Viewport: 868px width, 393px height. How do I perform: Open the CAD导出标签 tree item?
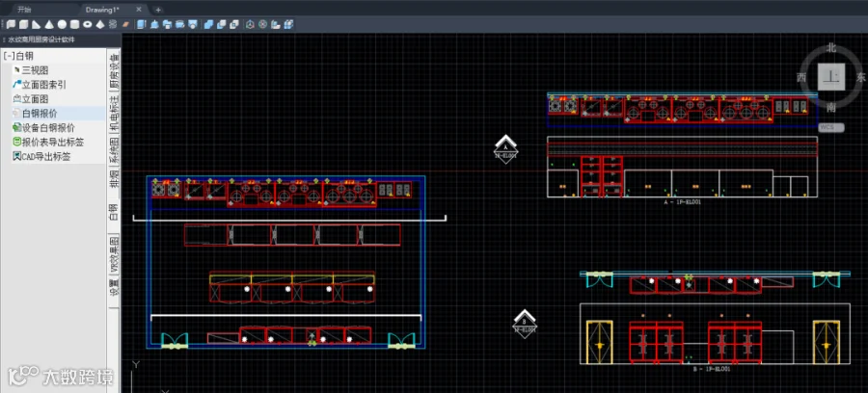click(x=45, y=156)
